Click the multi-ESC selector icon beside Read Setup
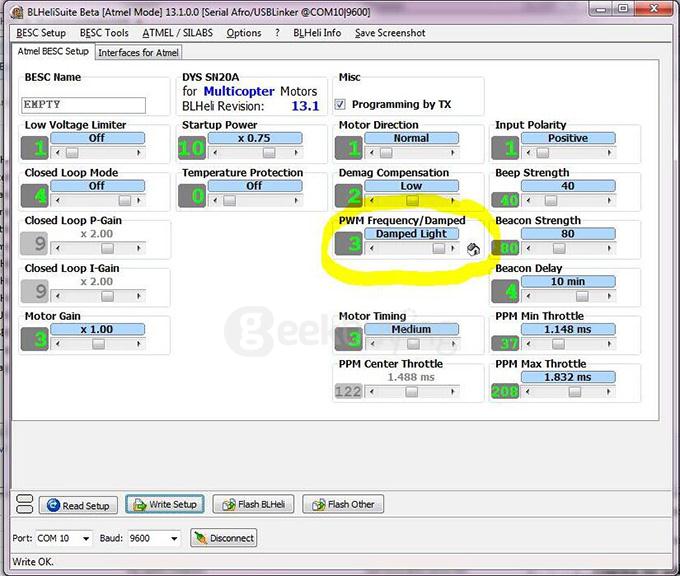The image size is (680, 576). (x=24, y=504)
